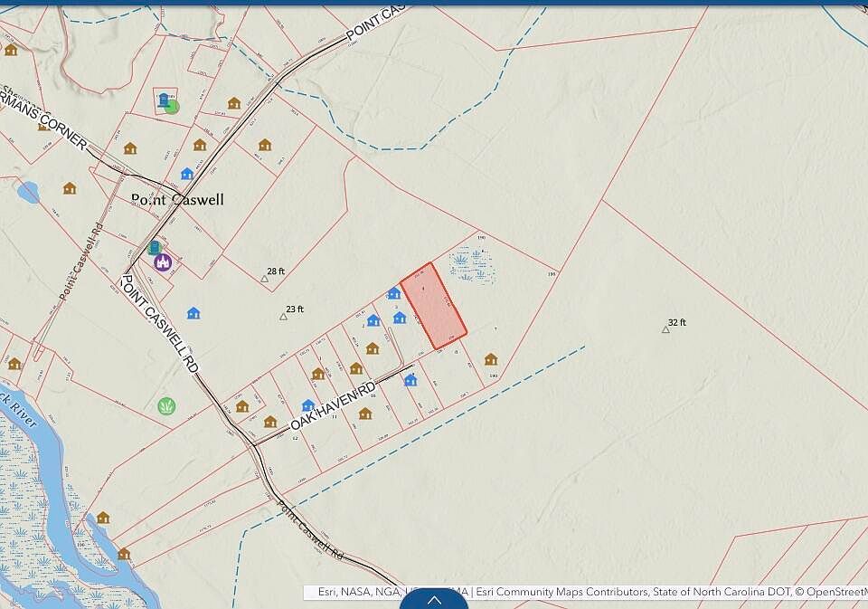Image resolution: width=868 pixels, height=609 pixels.
Task: Click the OAK HAVEN RD road label
Action: click(334, 405)
